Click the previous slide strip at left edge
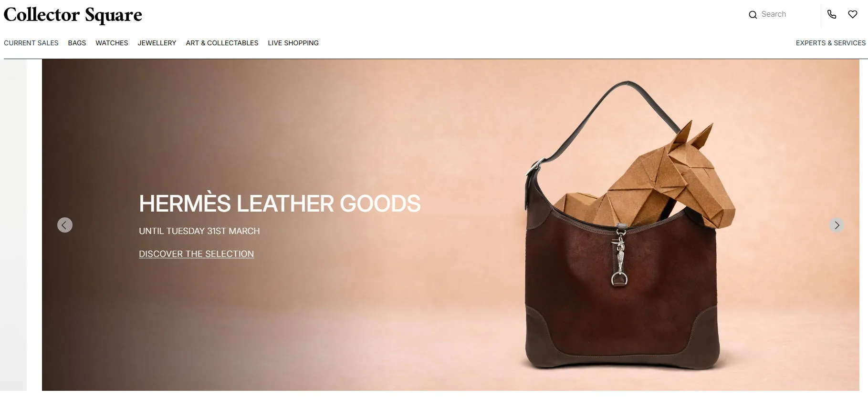Image resolution: width=868 pixels, height=397 pixels. 13,225
